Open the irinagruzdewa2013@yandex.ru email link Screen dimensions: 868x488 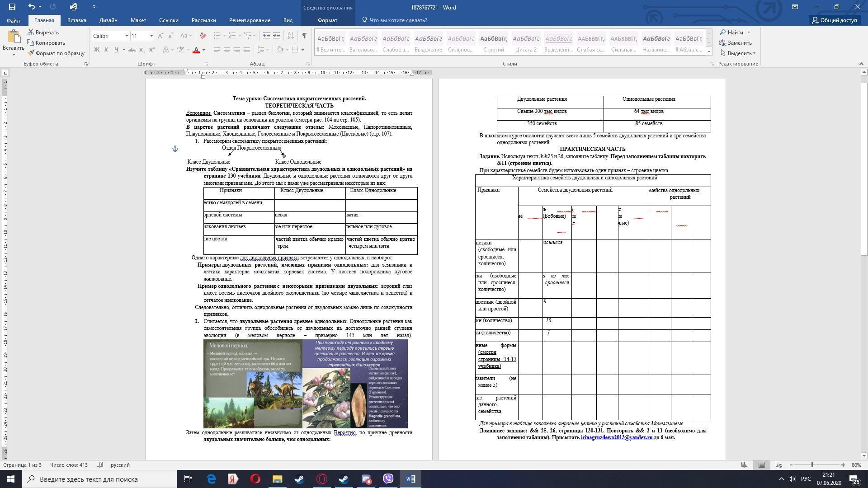pos(616,437)
